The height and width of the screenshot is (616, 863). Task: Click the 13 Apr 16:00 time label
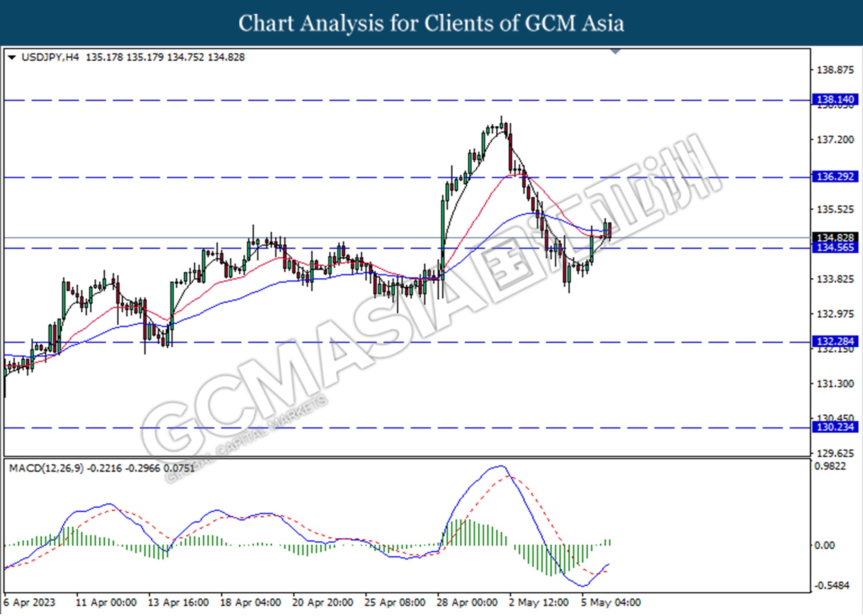click(x=178, y=603)
